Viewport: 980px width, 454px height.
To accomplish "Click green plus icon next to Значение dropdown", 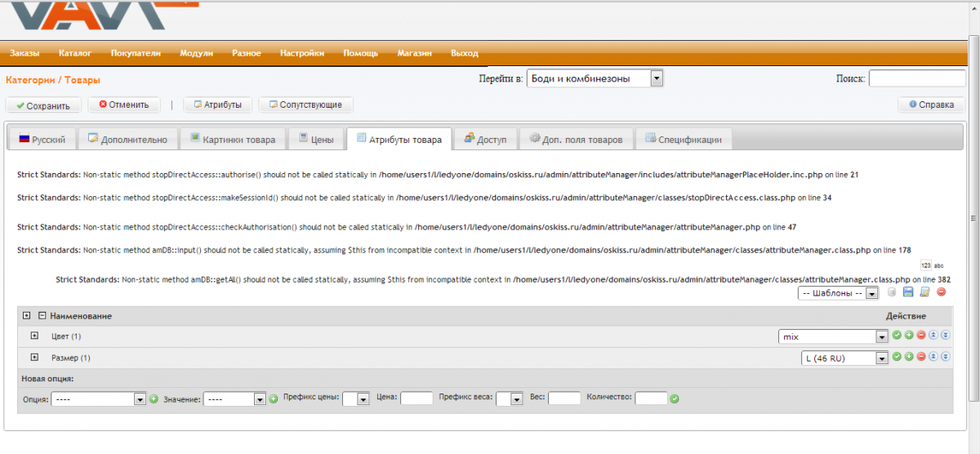I will (x=274, y=398).
